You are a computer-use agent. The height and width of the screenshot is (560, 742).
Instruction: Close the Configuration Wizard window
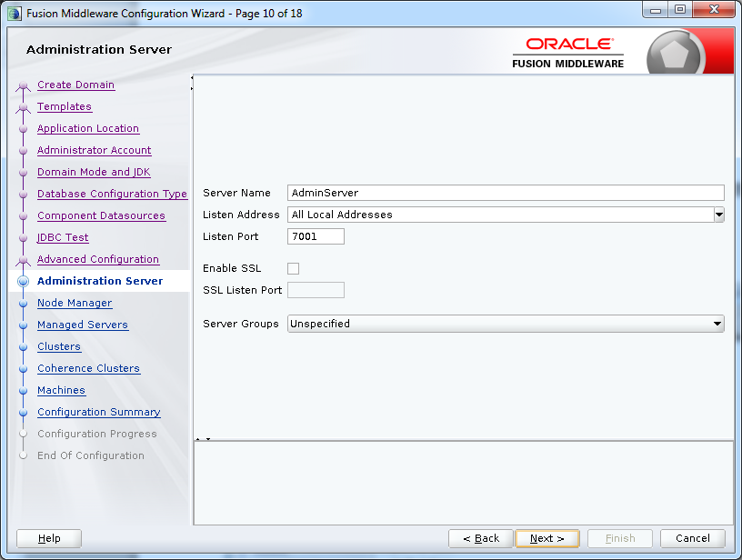pos(714,10)
